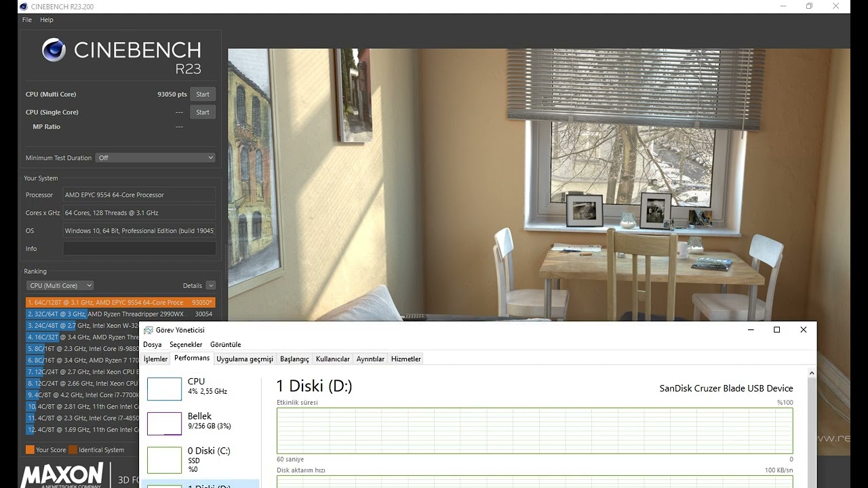Close the Görev Yöneticisi window
Viewport: 868px width, 488px height.
click(x=804, y=330)
